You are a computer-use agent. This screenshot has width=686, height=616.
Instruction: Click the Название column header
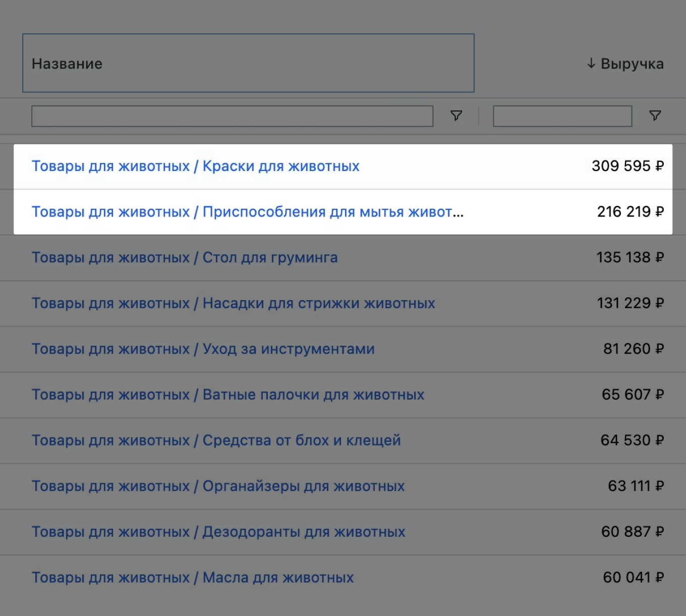tap(248, 63)
